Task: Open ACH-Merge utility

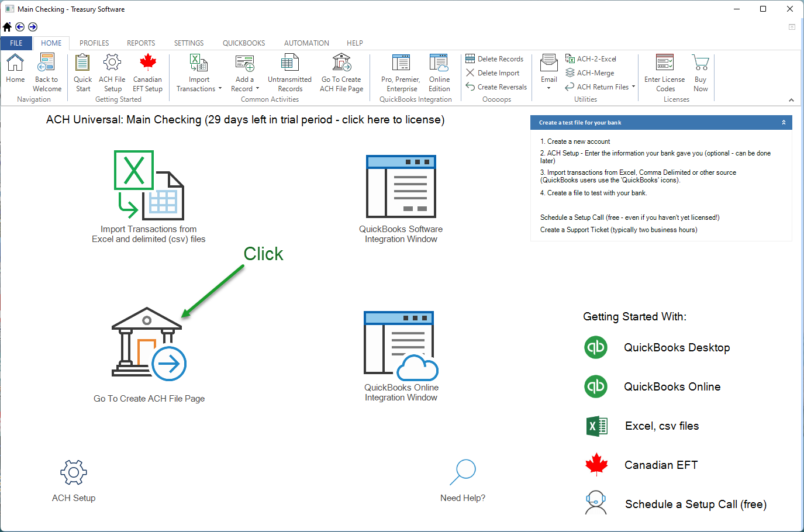Action: [590, 72]
